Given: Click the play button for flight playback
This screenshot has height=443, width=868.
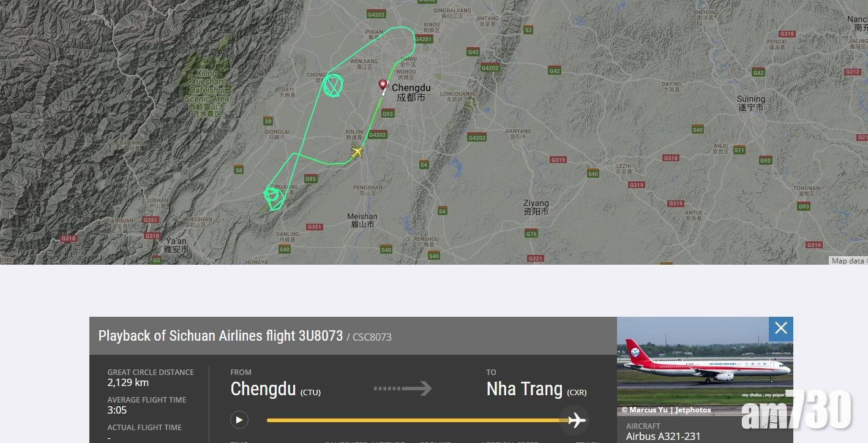Looking at the screenshot, I should (239, 420).
